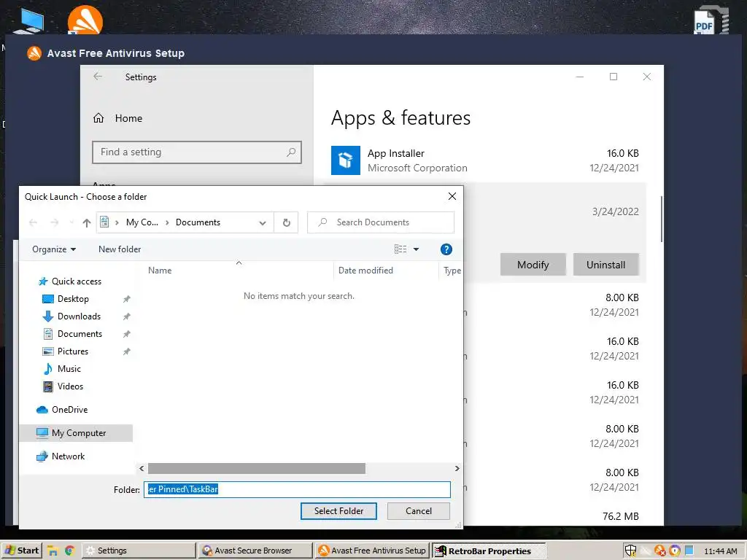Go back in Settings window
The height and width of the screenshot is (560, 747).
pyautogui.click(x=98, y=77)
